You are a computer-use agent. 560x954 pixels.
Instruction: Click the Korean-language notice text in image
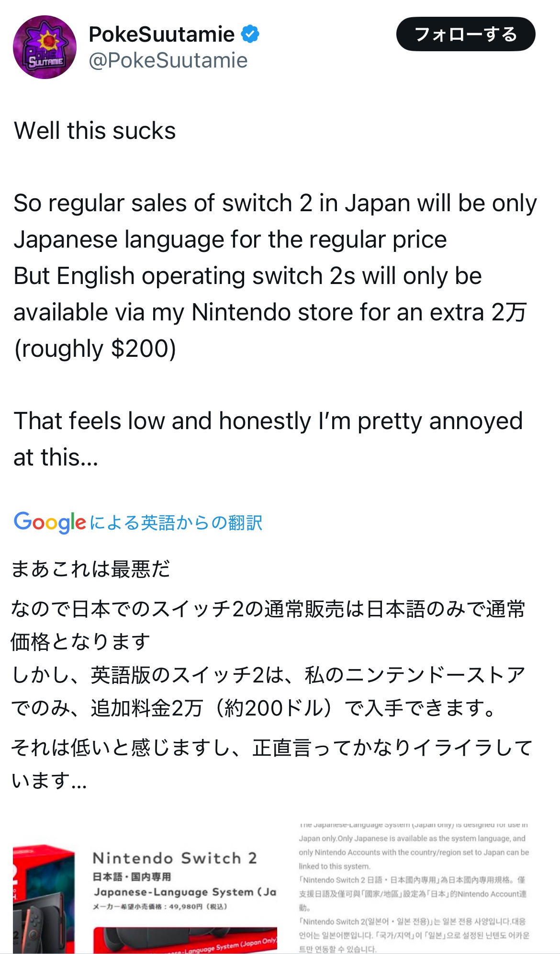tap(414, 935)
